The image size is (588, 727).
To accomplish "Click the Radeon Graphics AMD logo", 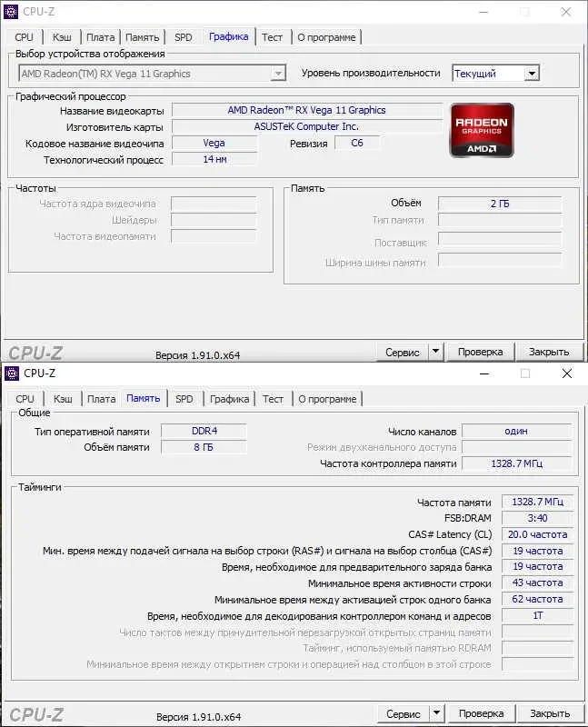I will point(482,131).
